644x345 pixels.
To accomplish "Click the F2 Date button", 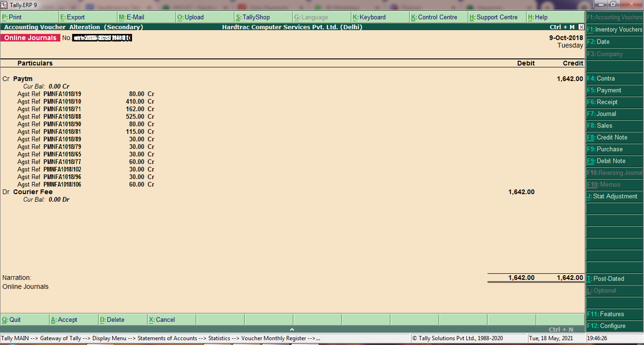I will 614,42.
